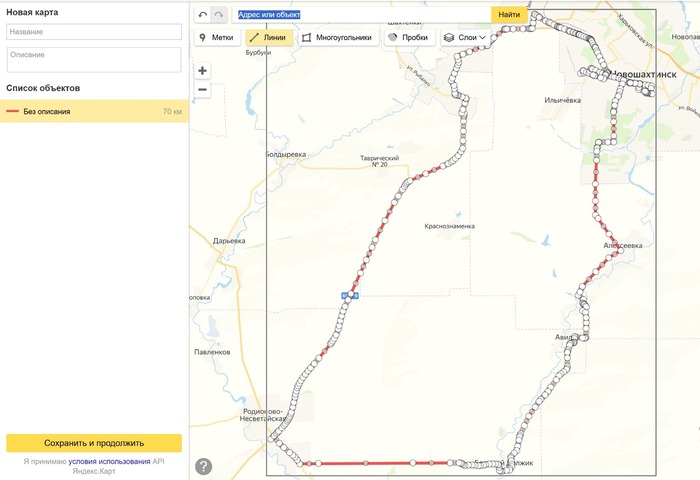The image size is (700, 480).
Task: Focus the Адрес или объект search box
Action: [x=362, y=15]
